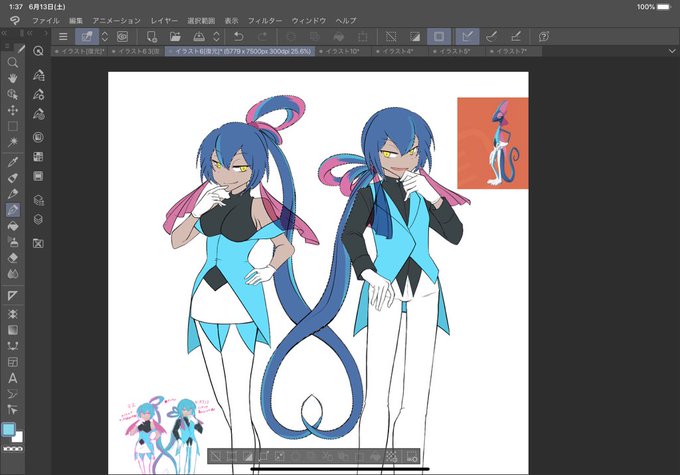Select the Hand move-view tool
Viewport: 680px width, 475px height.
click(13, 78)
